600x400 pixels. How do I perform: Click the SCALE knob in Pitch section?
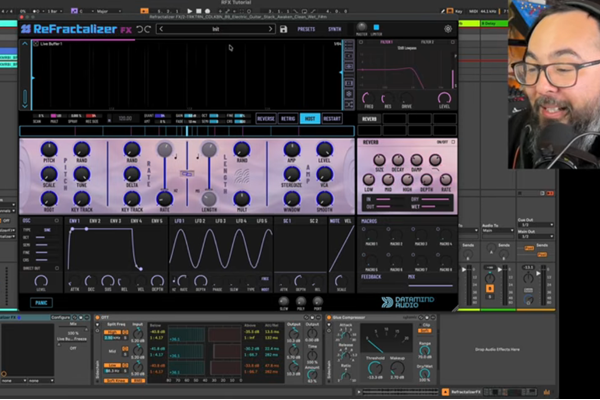[x=49, y=175]
